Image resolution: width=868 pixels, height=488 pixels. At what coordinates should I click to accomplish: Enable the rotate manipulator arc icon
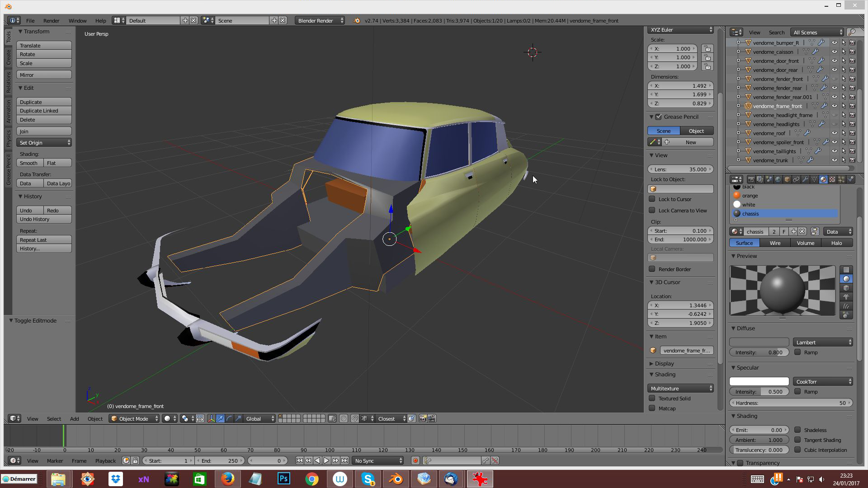[229, 418]
